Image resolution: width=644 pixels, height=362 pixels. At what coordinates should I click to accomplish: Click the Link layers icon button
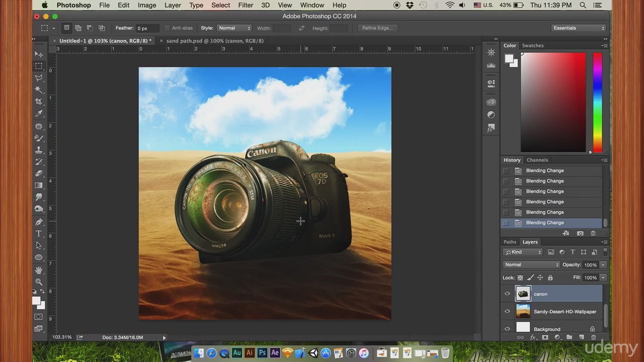pos(521,337)
